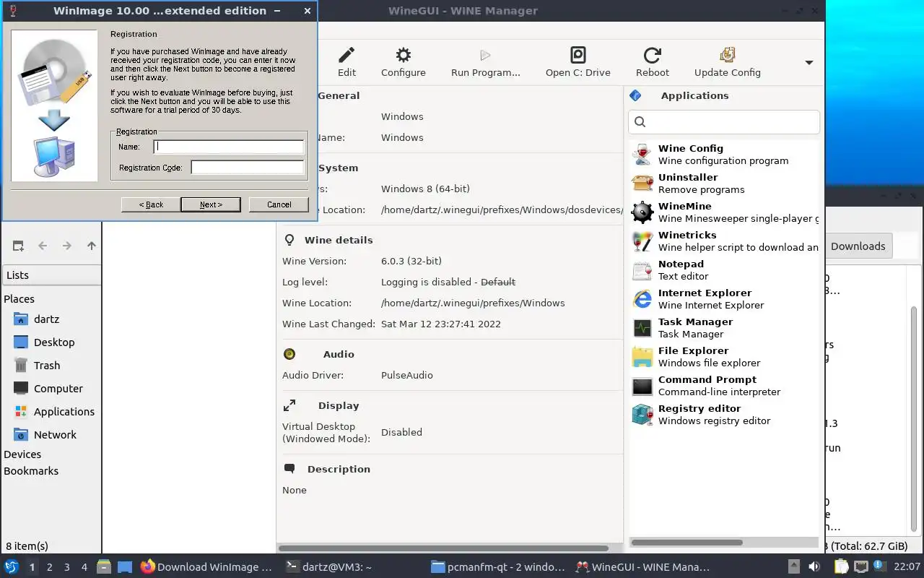
Task: Open Firefox Download WinImage taskbar entry
Action: 207,567
